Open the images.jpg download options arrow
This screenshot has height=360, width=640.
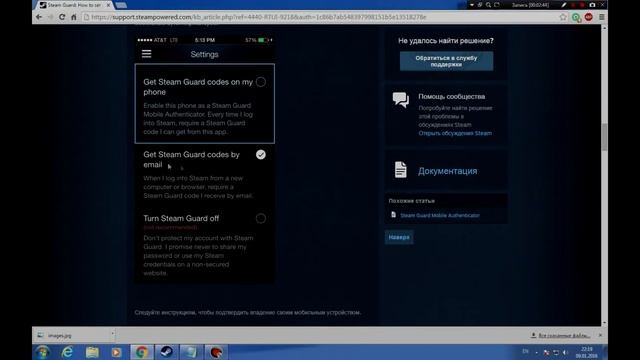click(x=113, y=334)
